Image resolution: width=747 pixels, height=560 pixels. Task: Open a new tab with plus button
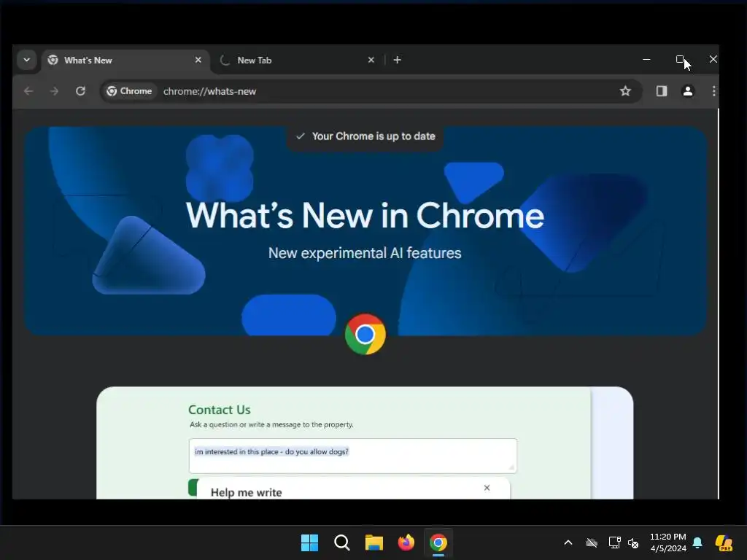[x=398, y=60]
